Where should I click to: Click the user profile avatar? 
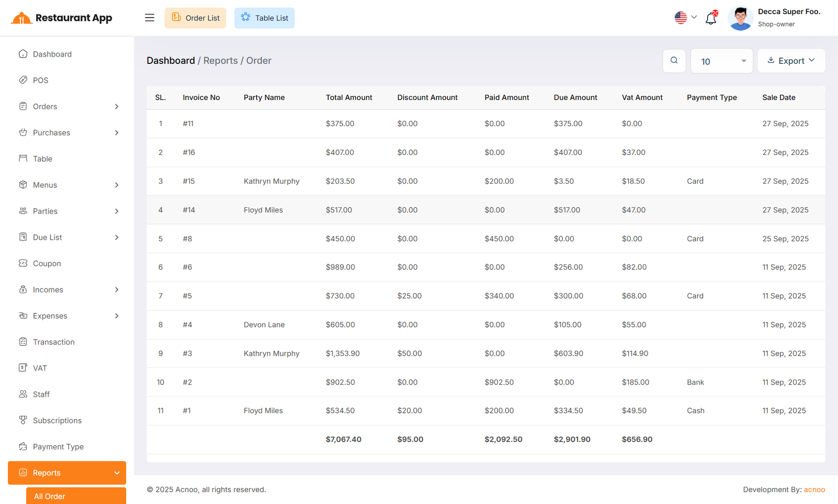click(x=740, y=18)
